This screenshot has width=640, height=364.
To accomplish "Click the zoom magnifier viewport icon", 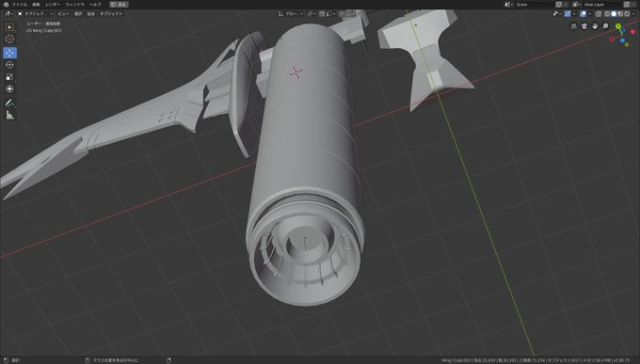I will point(605,26).
